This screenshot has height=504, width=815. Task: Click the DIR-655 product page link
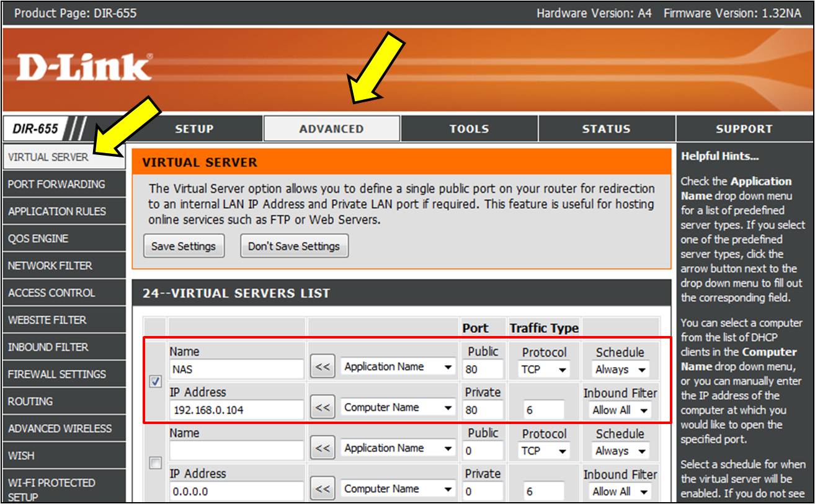click(x=74, y=12)
